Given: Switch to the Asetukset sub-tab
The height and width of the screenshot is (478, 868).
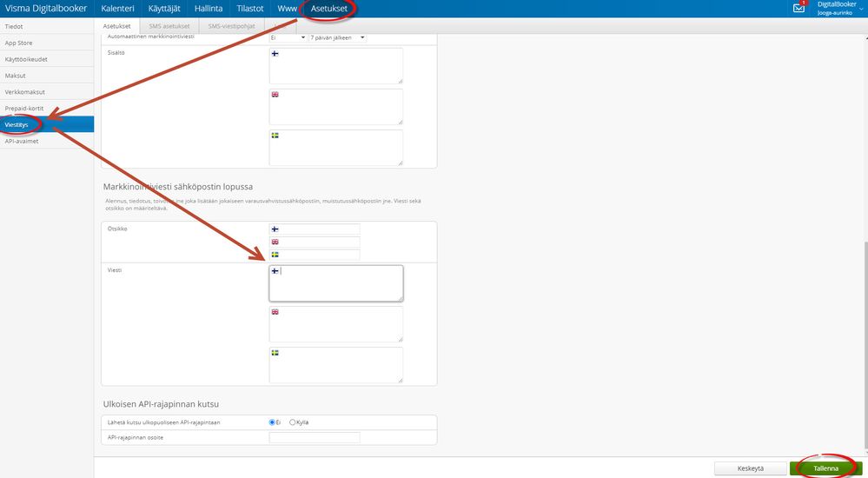Looking at the screenshot, I should coord(116,26).
